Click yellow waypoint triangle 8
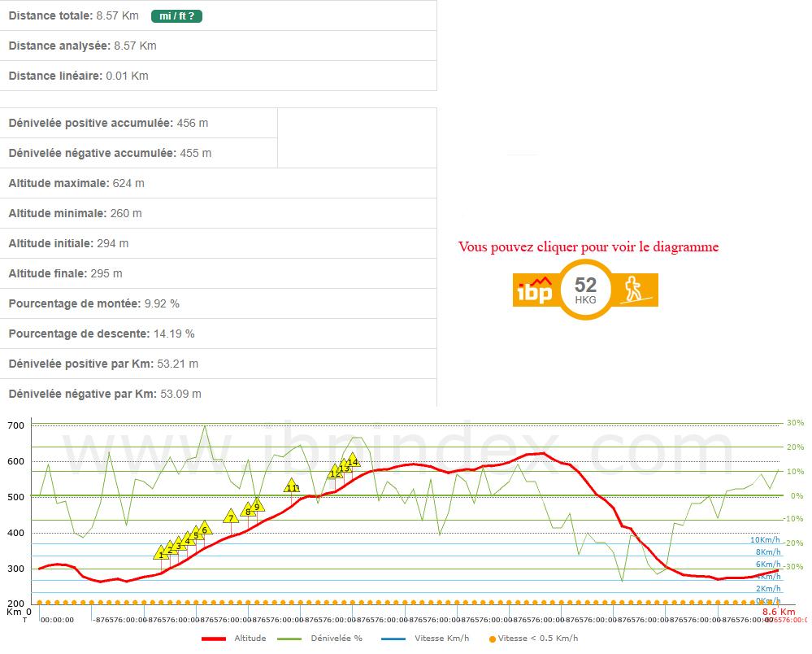This screenshot has width=812, height=654. 248,511
